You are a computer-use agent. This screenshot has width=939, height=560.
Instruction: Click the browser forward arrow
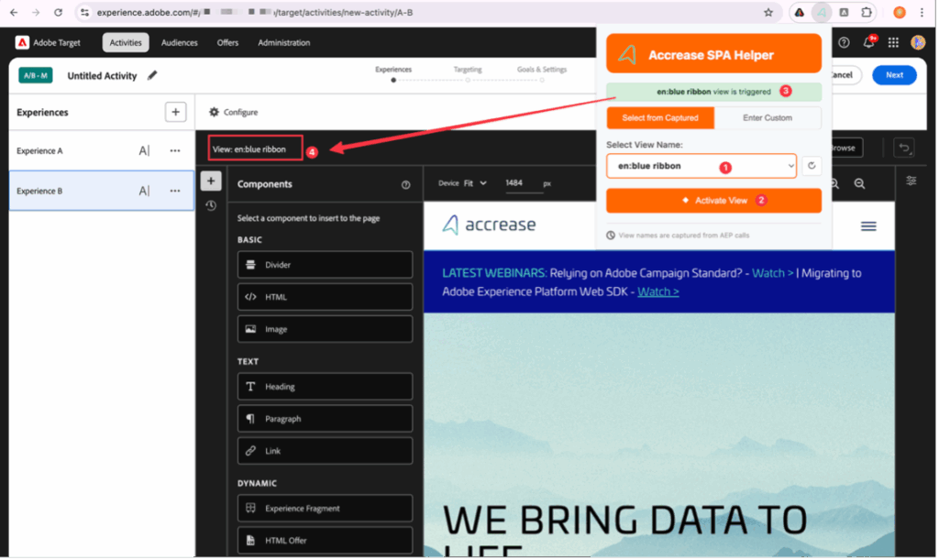(x=36, y=12)
